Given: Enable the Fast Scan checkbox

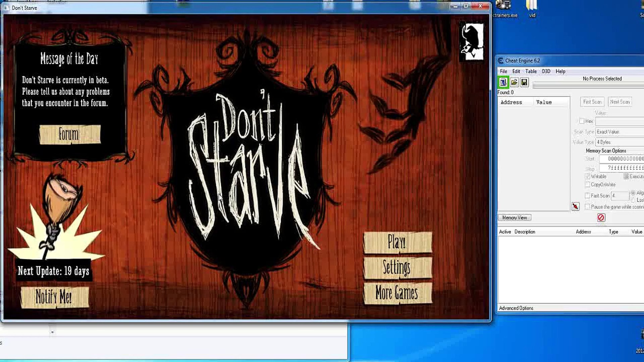Looking at the screenshot, I should [x=587, y=196].
